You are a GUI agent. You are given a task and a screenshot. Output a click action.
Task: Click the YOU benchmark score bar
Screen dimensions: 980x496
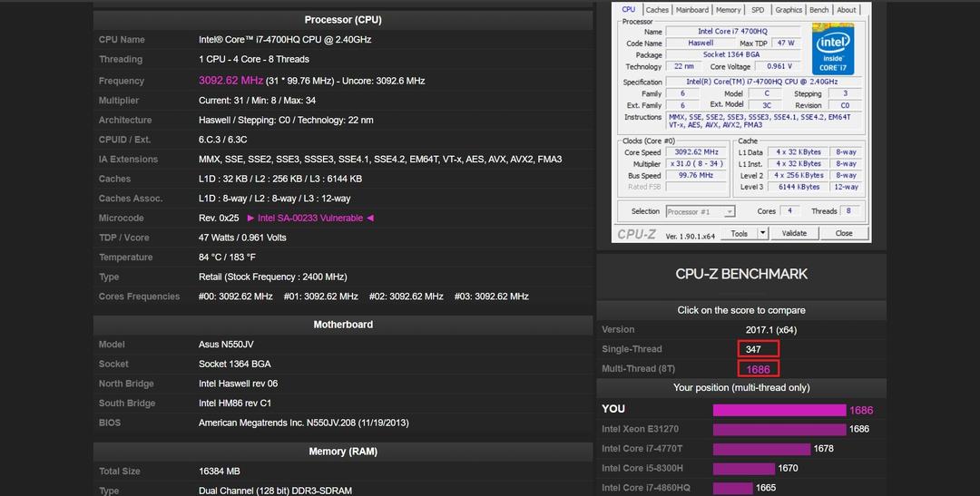pyautogui.click(x=779, y=410)
